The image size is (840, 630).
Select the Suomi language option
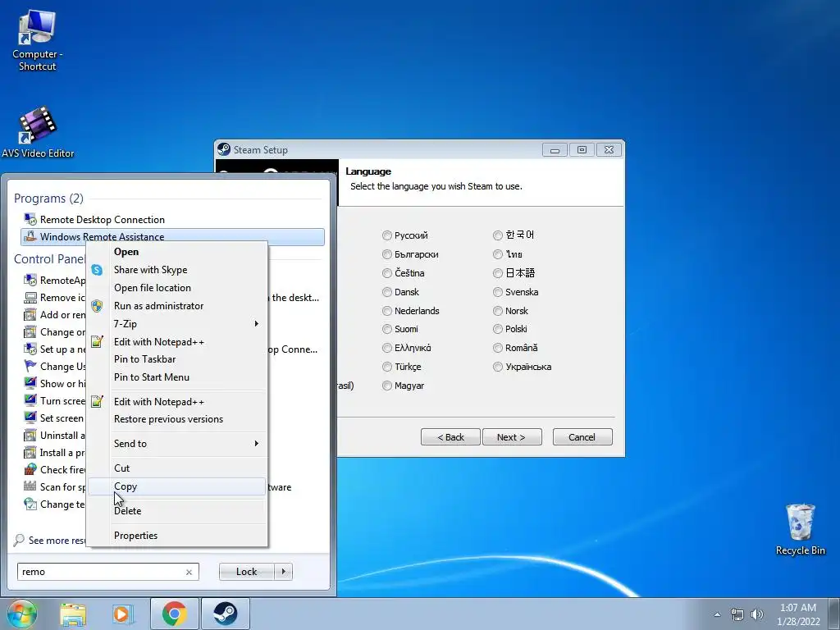coord(400,329)
